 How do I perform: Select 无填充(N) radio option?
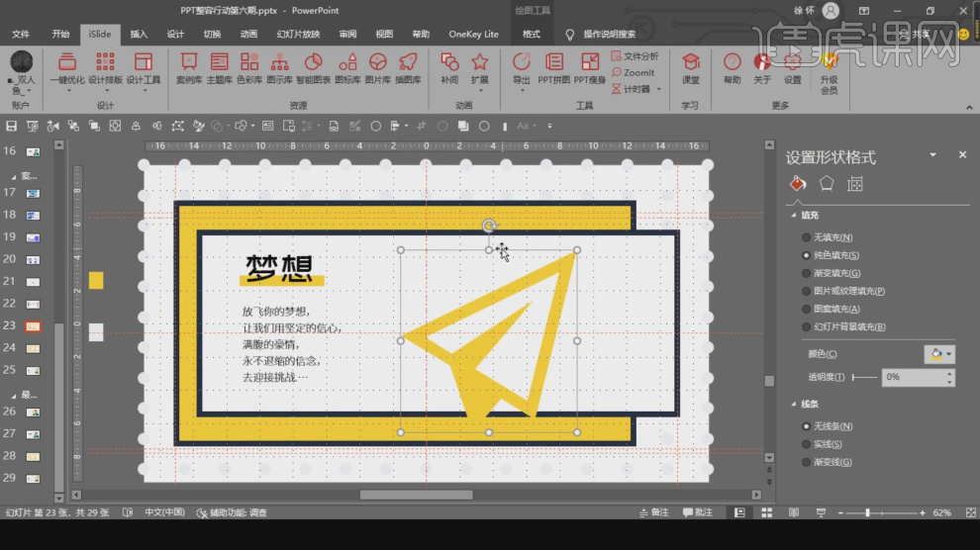click(827, 237)
